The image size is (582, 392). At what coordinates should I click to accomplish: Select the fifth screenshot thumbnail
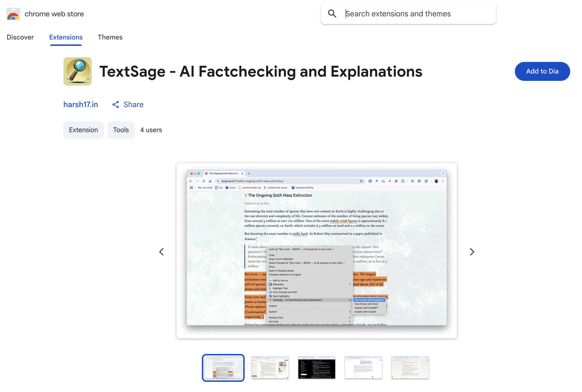click(x=410, y=367)
